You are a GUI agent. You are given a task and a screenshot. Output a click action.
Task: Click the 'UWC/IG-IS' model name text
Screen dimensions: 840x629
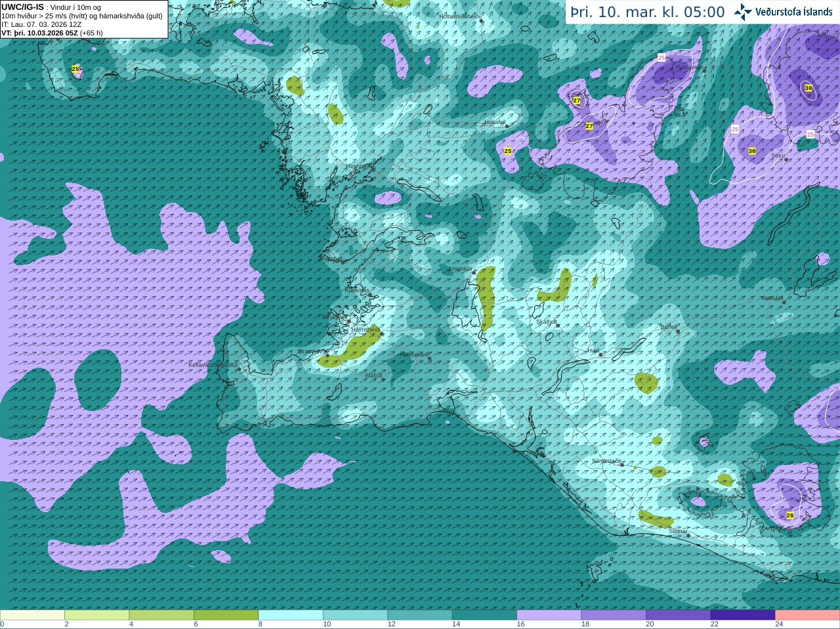pos(23,7)
